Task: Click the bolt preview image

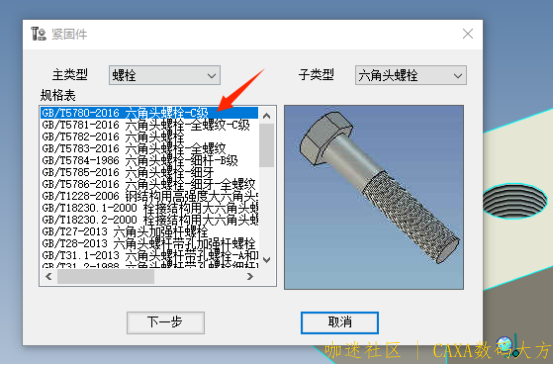Action: [374, 197]
